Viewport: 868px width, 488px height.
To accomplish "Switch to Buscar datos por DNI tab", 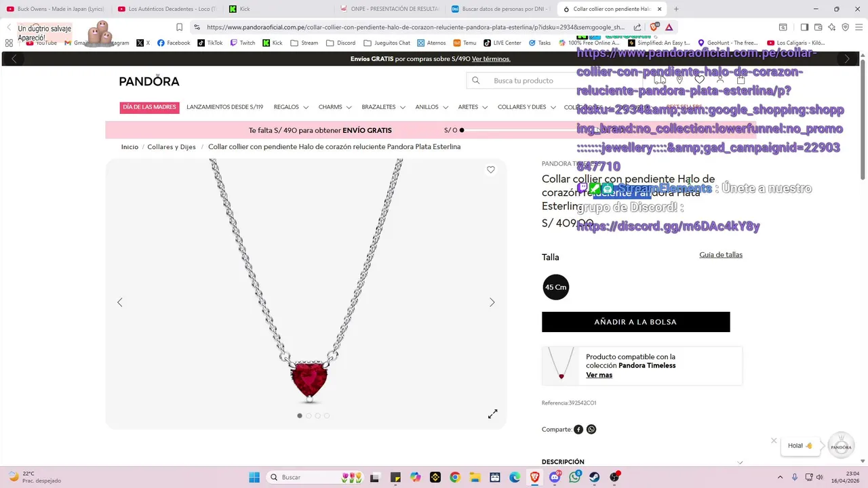I will 500,9.
